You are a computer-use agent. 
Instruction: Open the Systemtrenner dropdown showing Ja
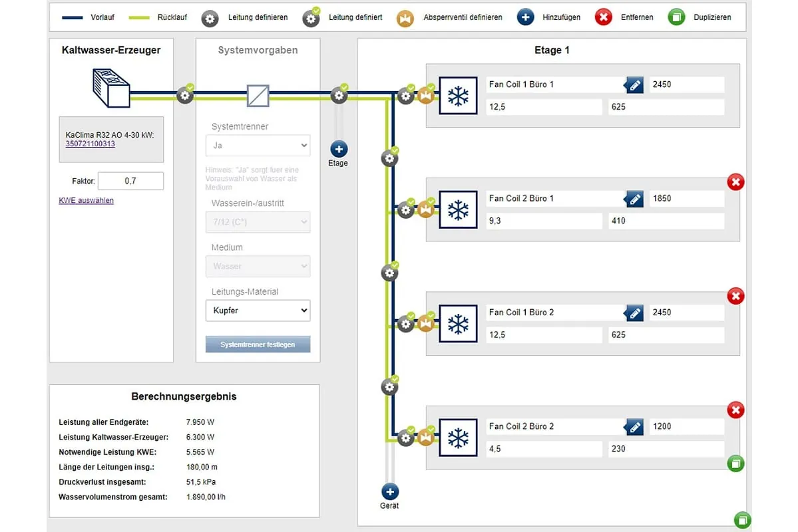point(258,145)
